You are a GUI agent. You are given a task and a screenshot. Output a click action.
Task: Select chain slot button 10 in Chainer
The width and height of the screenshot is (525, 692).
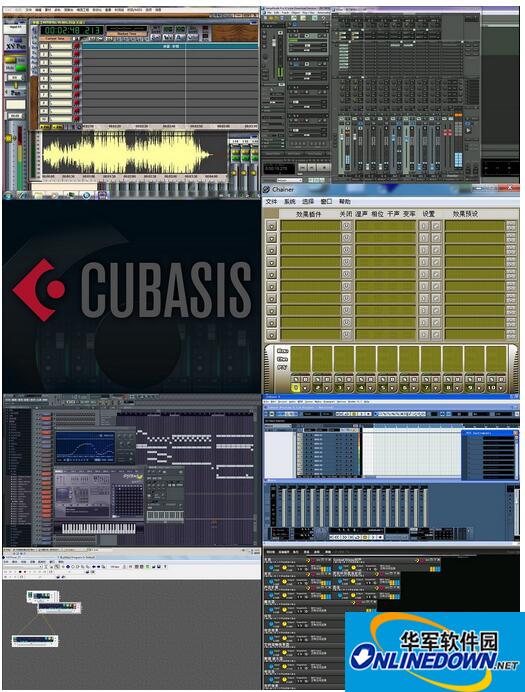491,387
